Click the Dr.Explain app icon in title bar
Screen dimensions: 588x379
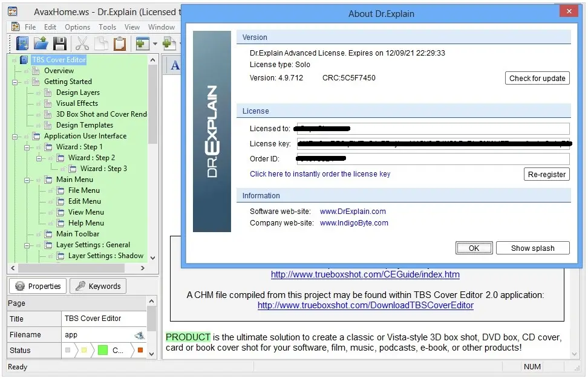tap(12, 11)
